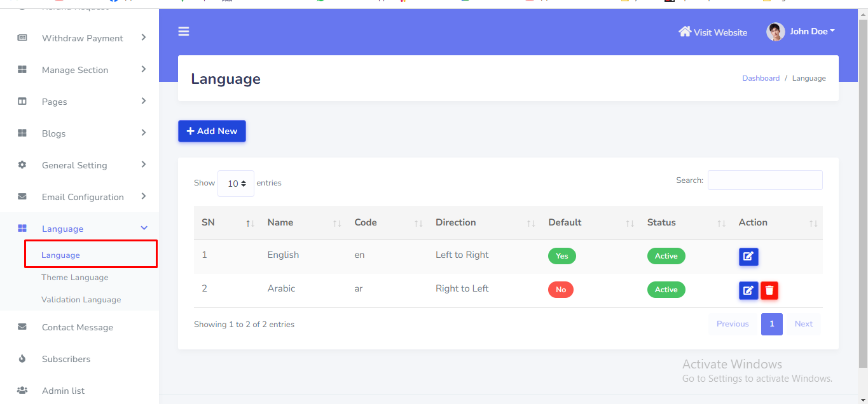Focus the Search input field
This screenshot has width=868, height=404.
point(765,180)
